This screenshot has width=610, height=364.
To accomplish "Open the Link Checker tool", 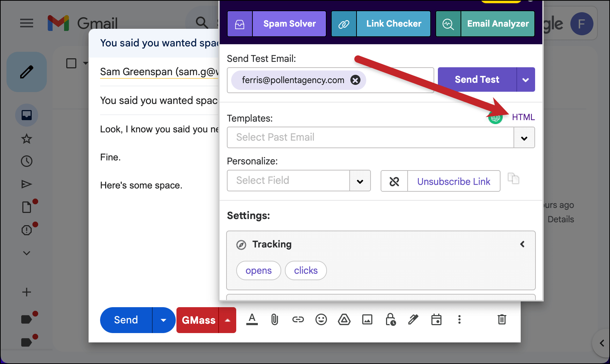I will [x=394, y=24].
